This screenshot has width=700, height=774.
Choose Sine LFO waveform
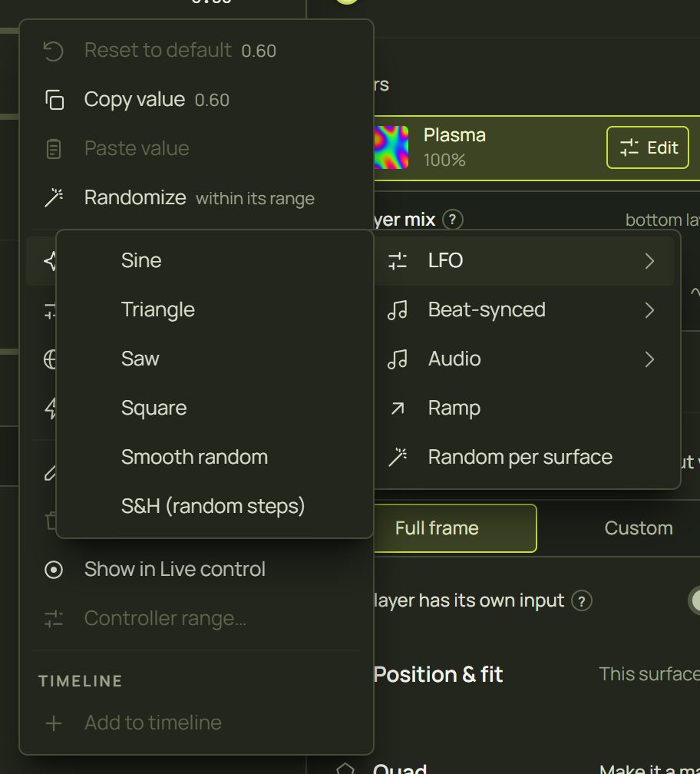tap(215, 260)
